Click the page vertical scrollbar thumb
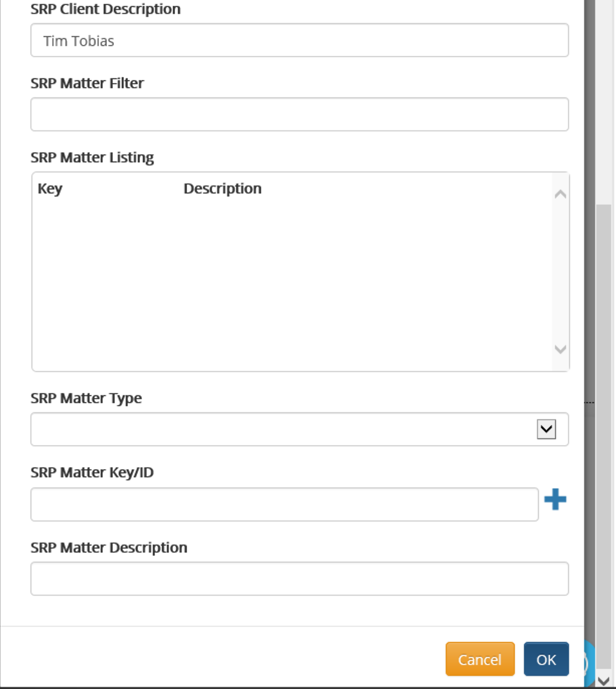 click(x=603, y=436)
